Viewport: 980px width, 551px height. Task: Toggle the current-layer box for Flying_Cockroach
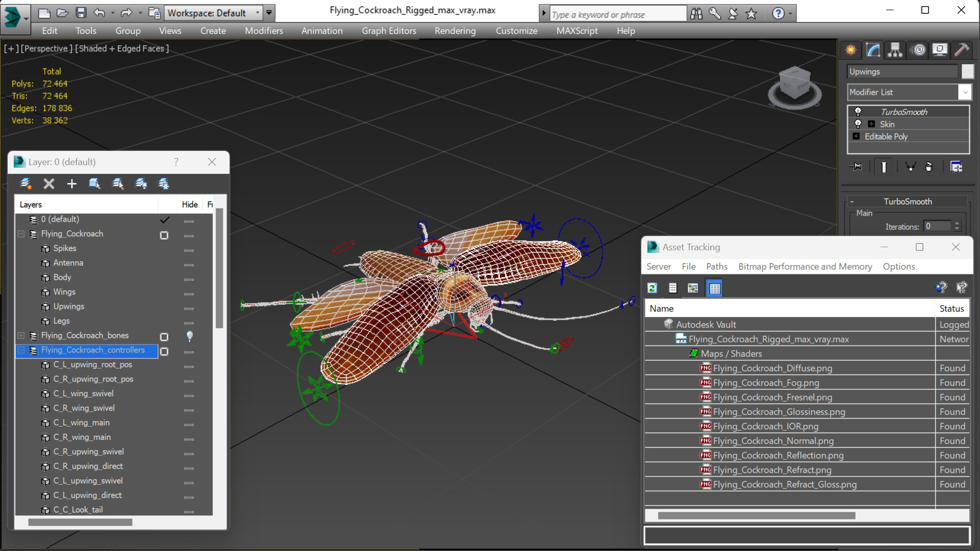click(x=164, y=235)
